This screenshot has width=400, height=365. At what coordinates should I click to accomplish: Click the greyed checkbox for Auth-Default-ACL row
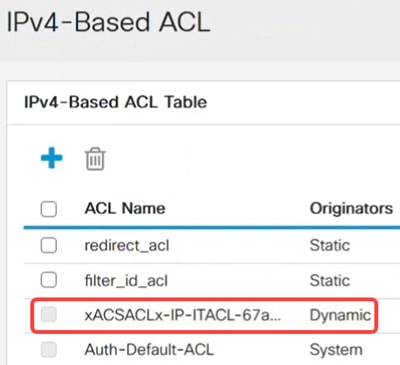tap(49, 349)
